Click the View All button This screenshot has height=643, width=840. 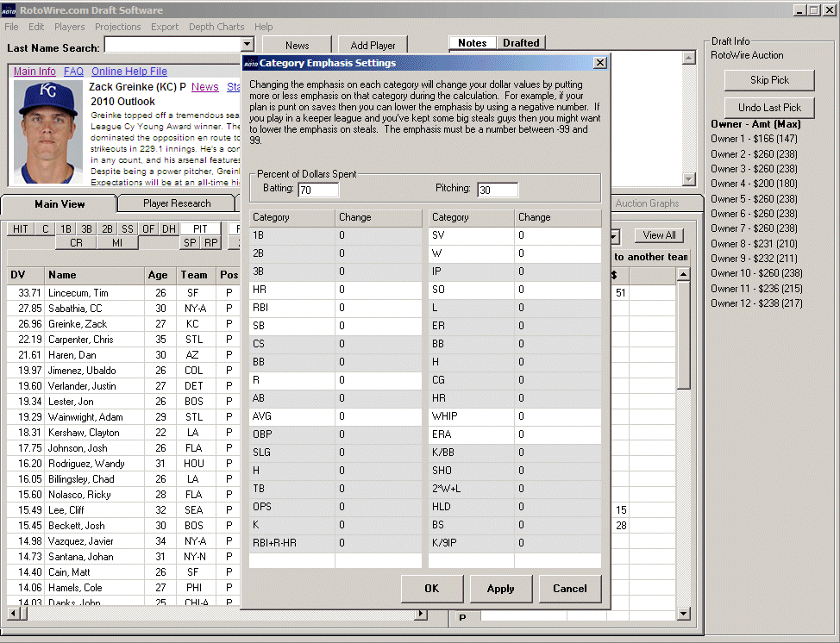click(x=659, y=235)
